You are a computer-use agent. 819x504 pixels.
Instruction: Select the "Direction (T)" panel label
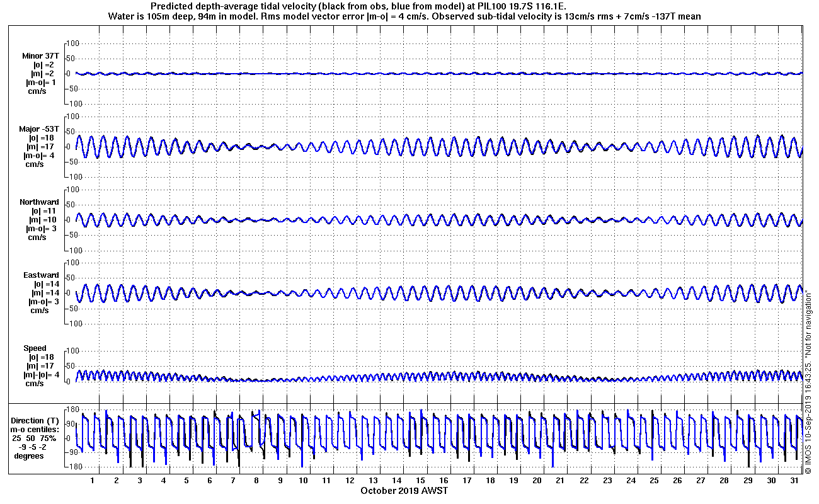(x=36, y=421)
